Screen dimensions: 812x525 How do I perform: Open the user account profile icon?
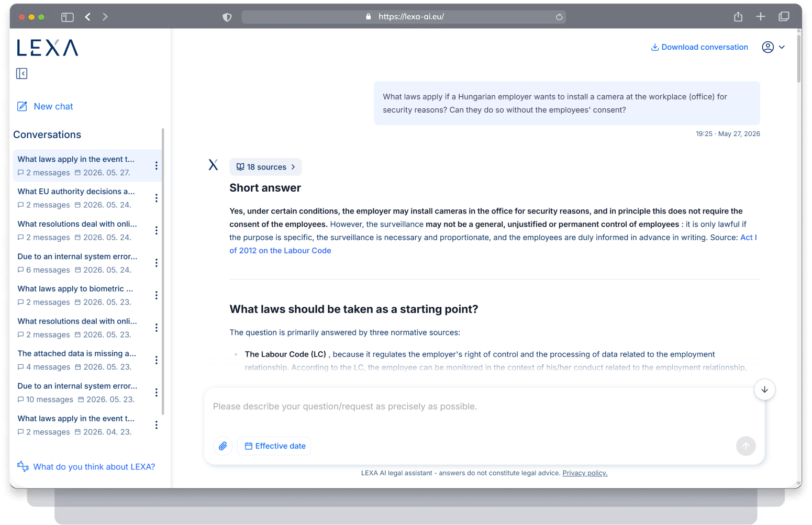coord(767,47)
